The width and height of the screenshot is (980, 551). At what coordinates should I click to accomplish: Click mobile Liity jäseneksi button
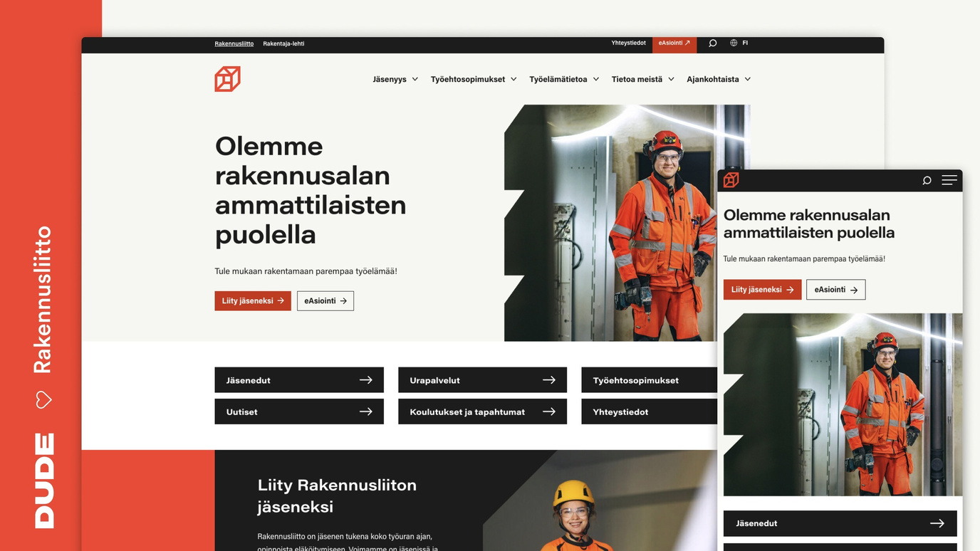[762, 290]
